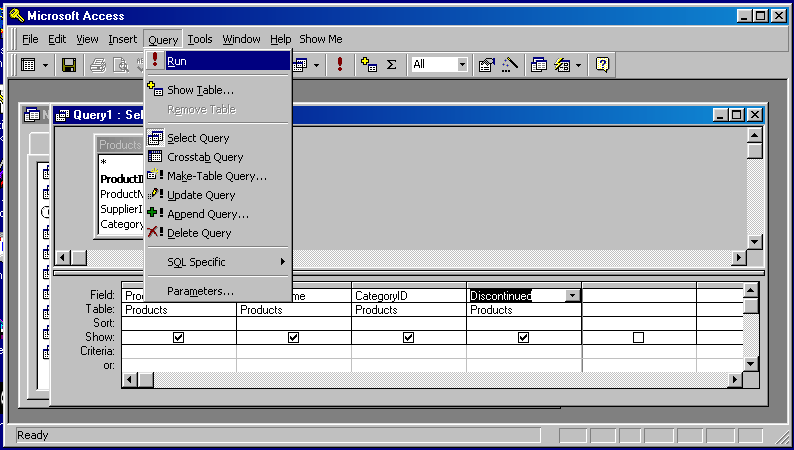Click the design grid left scroll arrow
The image size is (794, 450).
tap(130, 379)
